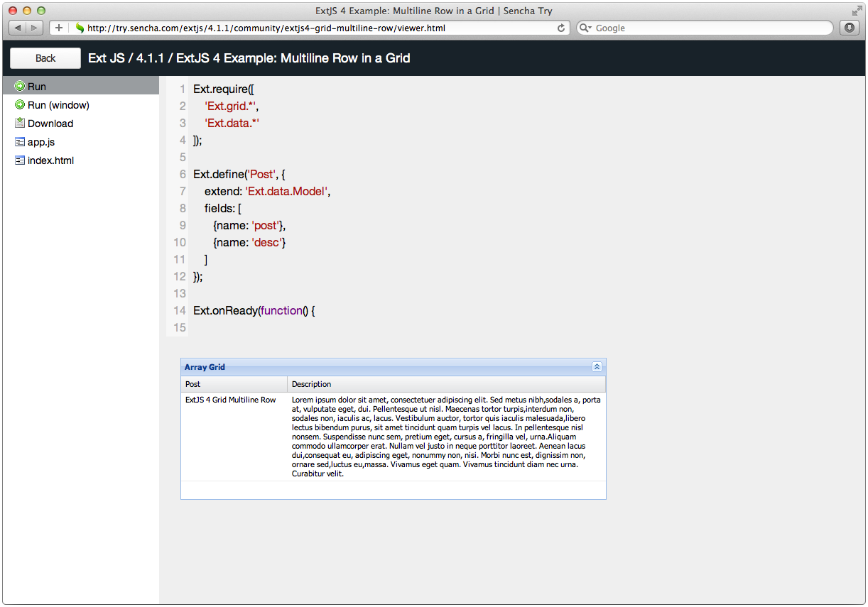Click the Ext.define('Post' code line
868x607 pixels.
239,175
